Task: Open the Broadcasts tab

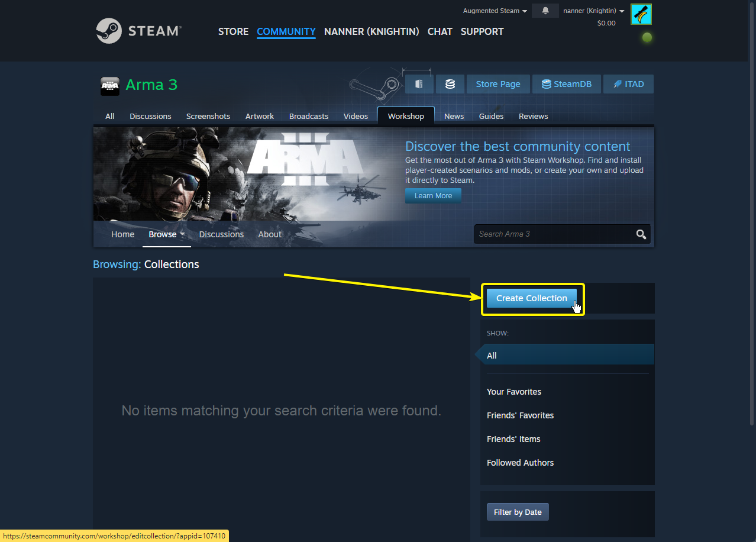Action: pyautogui.click(x=309, y=116)
